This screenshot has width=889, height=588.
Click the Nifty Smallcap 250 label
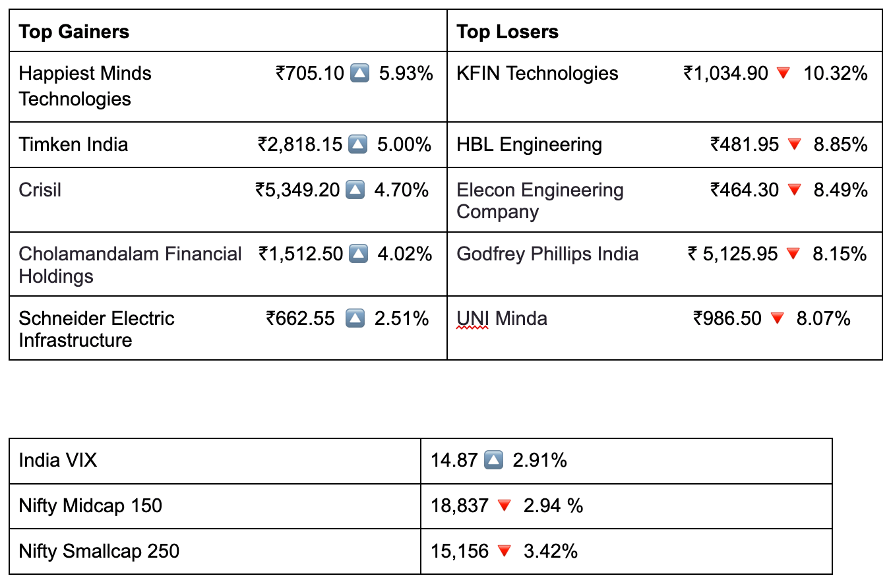click(99, 551)
